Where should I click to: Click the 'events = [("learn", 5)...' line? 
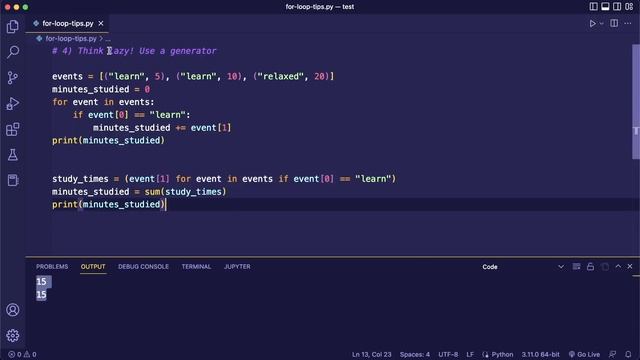[193, 76]
